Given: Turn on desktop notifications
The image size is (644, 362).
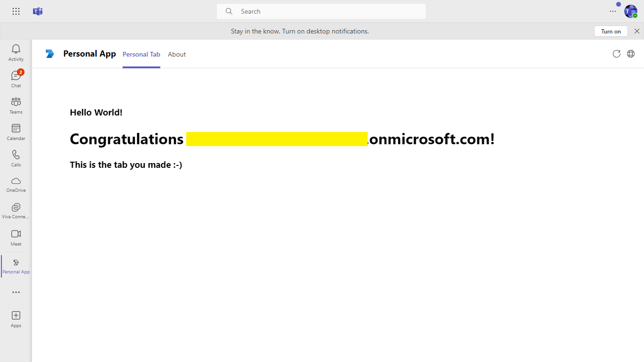Looking at the screenshot, I should click(611, 31).
